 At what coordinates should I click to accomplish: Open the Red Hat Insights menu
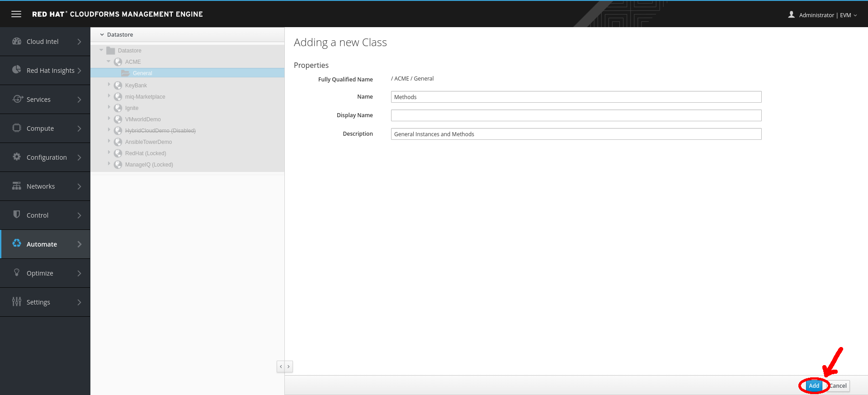45,71
